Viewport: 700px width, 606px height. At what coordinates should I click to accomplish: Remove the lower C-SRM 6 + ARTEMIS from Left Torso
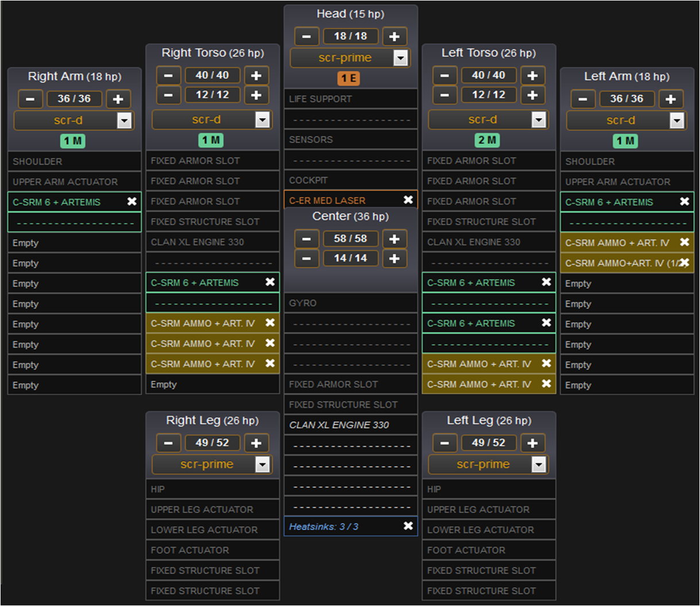pos(546,323)
